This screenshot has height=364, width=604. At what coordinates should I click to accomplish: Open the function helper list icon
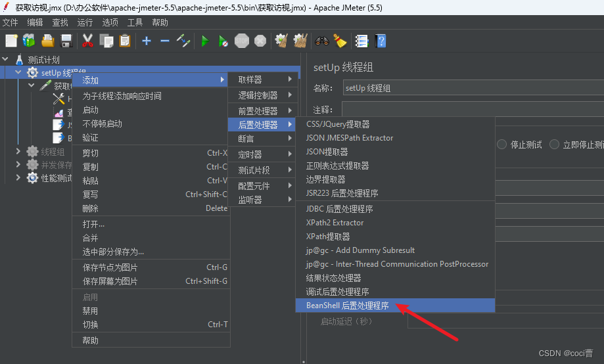pyautogui.click(x=361, y=41)
